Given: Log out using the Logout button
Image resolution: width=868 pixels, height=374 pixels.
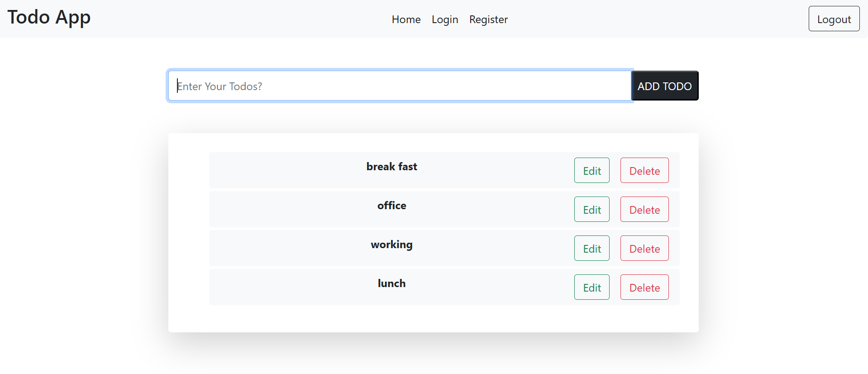Looking at the screenshot, I should 834,19.
